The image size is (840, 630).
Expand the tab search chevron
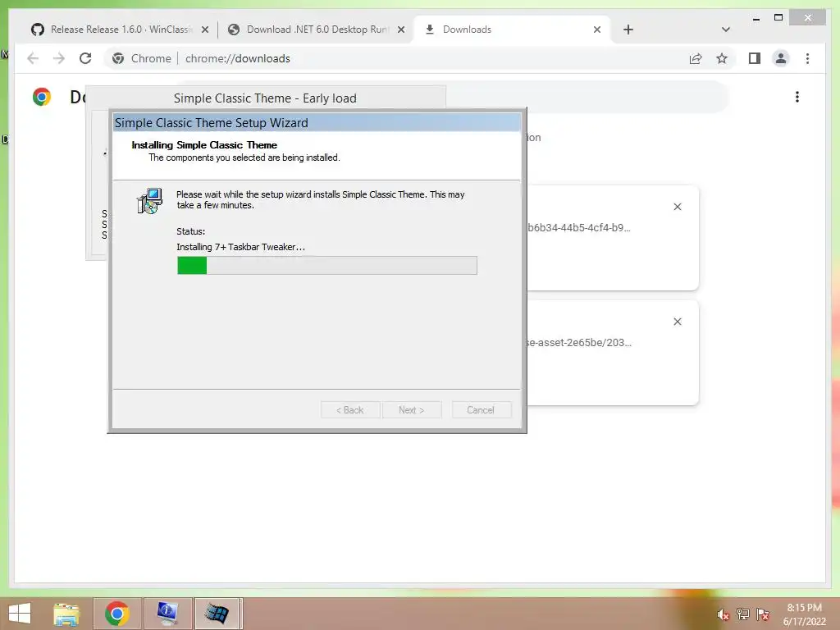[725, 30]
